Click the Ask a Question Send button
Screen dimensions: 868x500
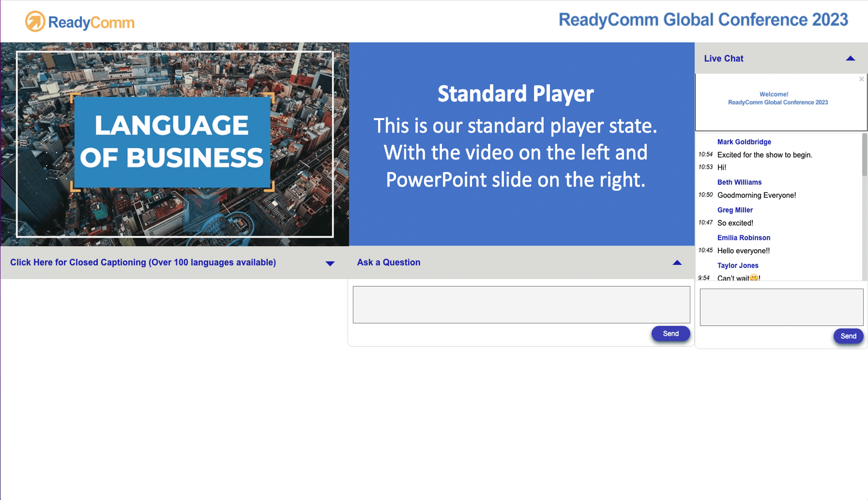coord(670,333)
